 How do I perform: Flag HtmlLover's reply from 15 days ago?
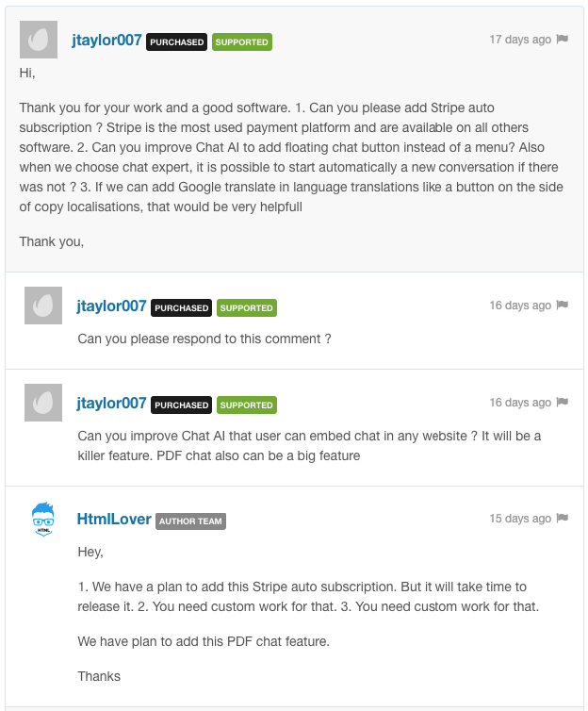pyautogui.click(x=563, y=519)
